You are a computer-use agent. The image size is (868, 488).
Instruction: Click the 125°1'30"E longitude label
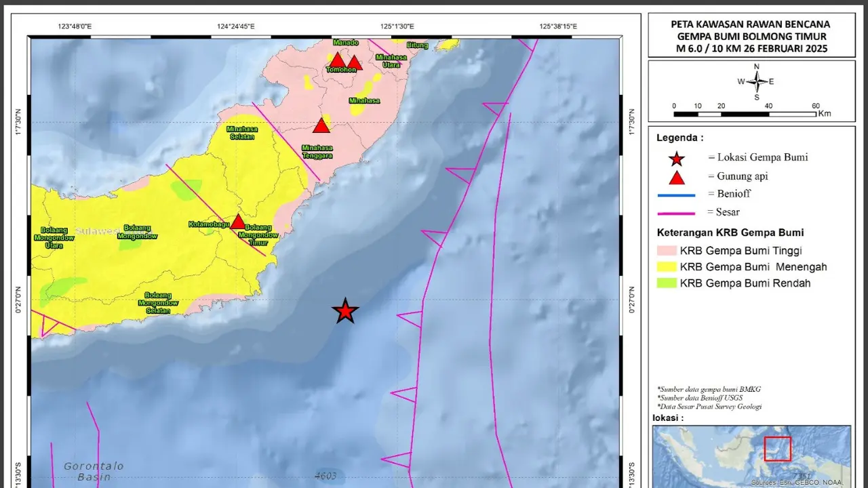click(397, 26)
